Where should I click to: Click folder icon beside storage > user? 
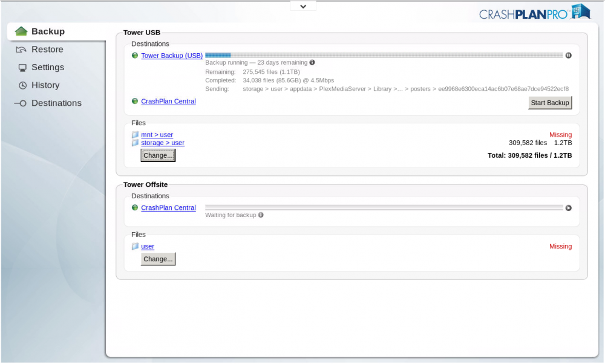point(135,143)
